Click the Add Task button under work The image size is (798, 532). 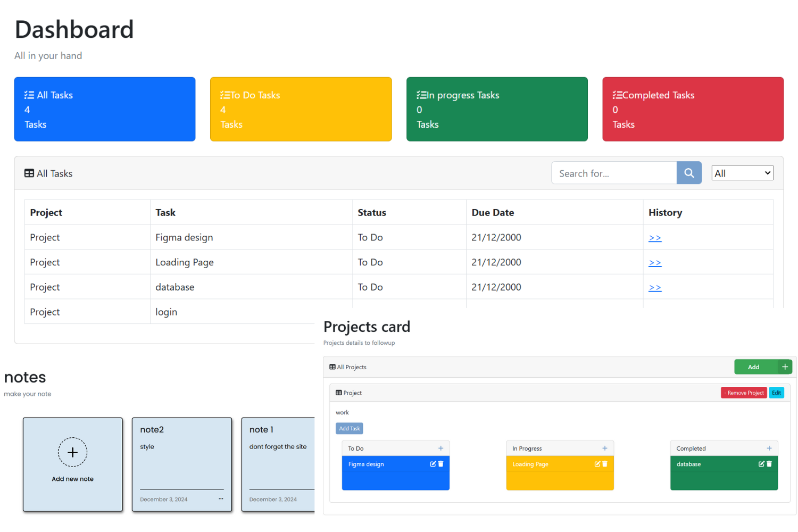tap(349, 428)
